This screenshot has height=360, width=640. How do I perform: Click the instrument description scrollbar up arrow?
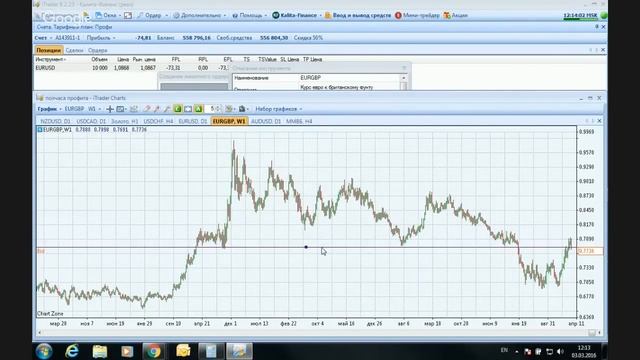point(404,78)
